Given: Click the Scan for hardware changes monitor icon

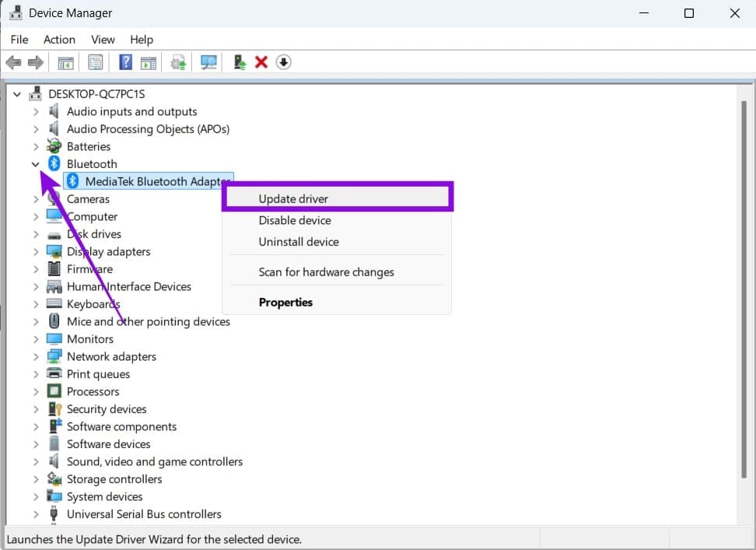Looking at the screenshot, I should tap(208, 62).
